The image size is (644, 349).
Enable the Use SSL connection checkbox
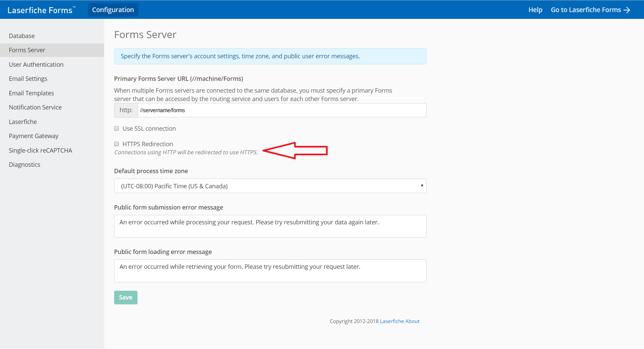(x=117, y=128)
